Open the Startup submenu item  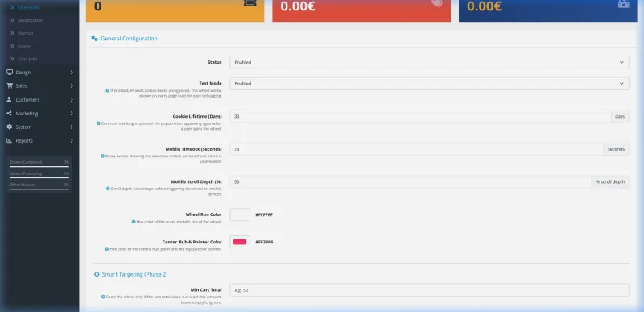[25, 33]
